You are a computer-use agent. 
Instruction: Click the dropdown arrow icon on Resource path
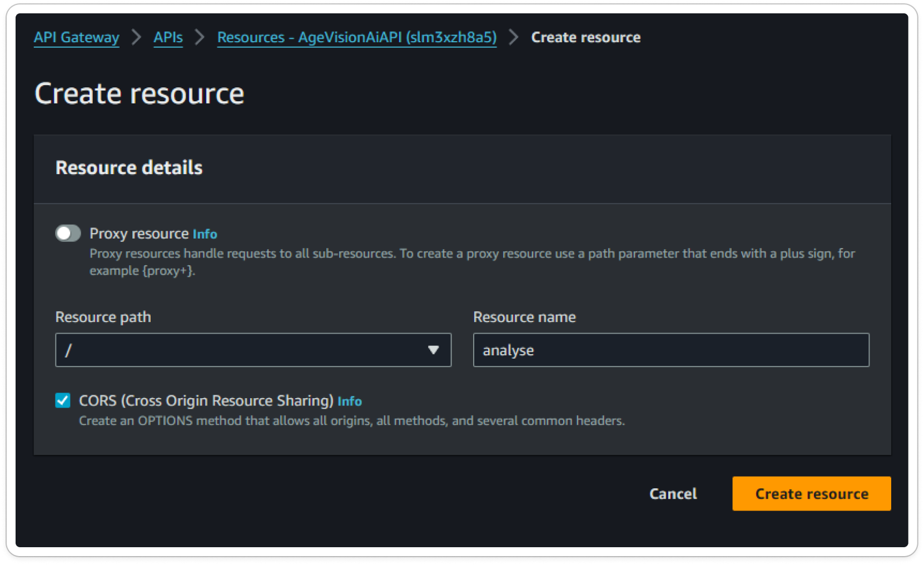(434, 350)
